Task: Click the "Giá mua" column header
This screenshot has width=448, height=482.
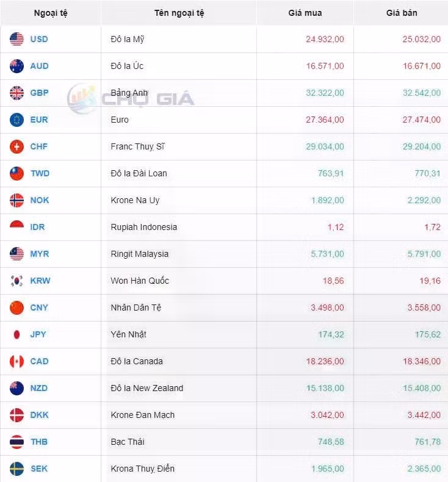Action: pyautogui.click(x=305, y=13)
